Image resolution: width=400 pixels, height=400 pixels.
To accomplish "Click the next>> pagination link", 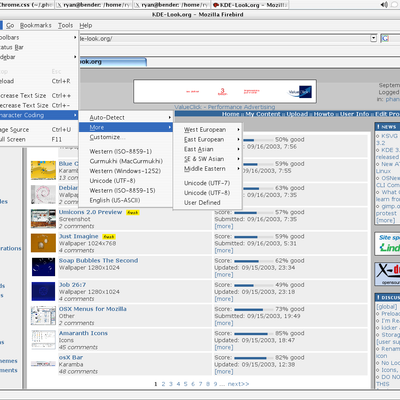I will tap(238, 384).
